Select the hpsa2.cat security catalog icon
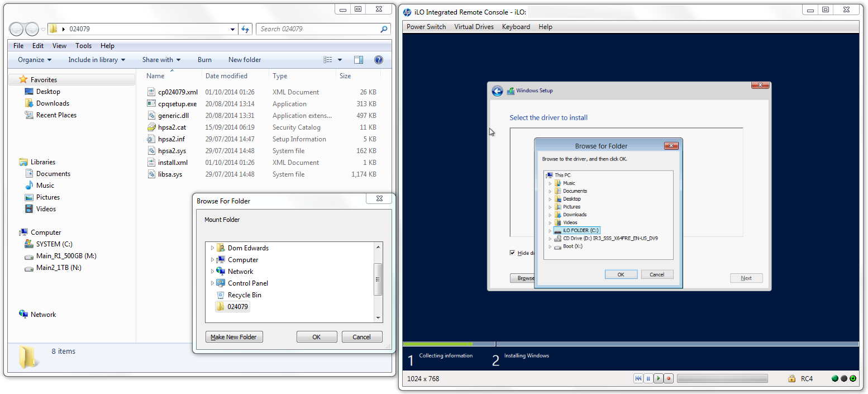Screen dimensions: 868x394 [151, 127]
